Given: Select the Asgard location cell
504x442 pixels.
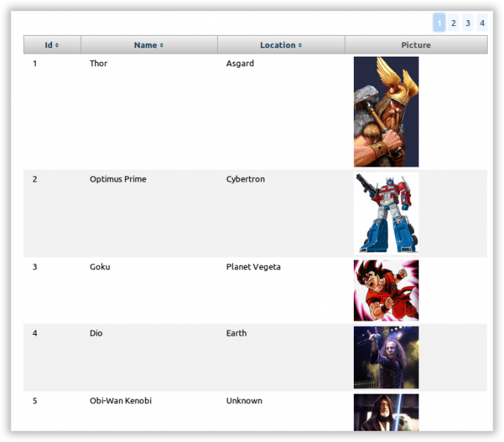Looking at the screenshot, I should pyautogui.click(x=240, y=64).
